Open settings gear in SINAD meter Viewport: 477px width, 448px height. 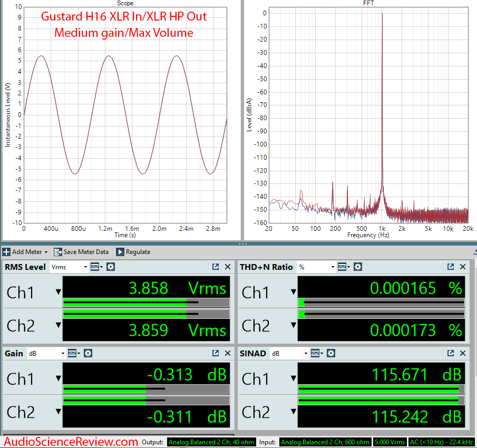[331, 353]
